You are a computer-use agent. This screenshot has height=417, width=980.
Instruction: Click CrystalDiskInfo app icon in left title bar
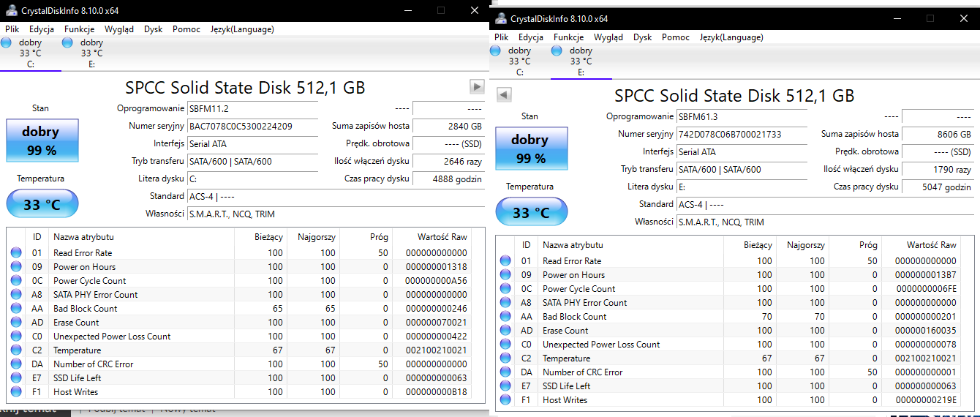pyautogui.click(x=11, y=11)
